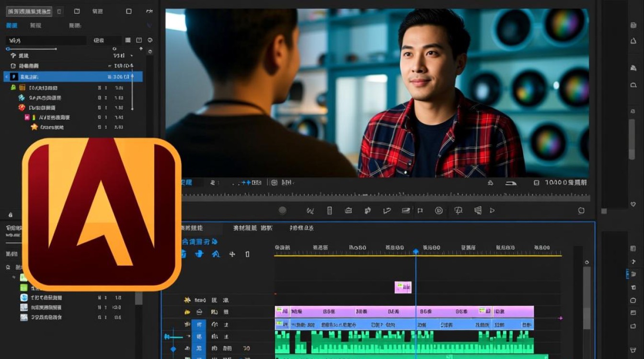Click the gray record circle under the preview
This screenshot has width=644, height=359.
tap(282, 210)
